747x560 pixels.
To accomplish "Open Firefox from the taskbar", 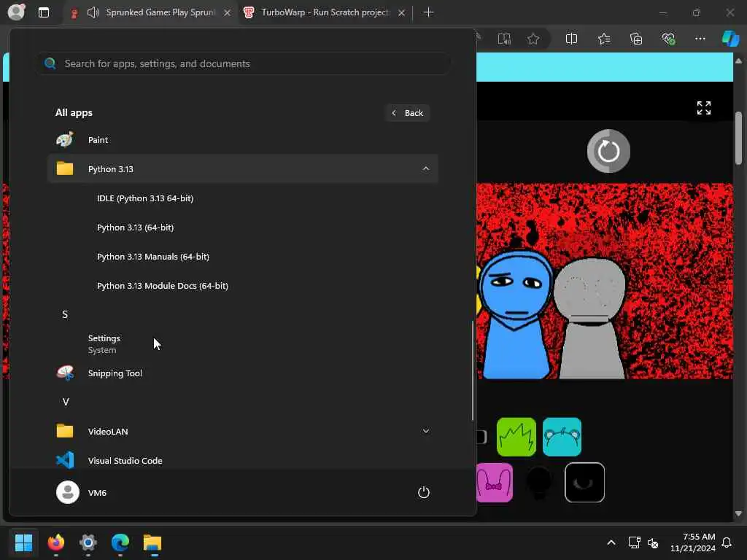I will click(x=55, y=542).
